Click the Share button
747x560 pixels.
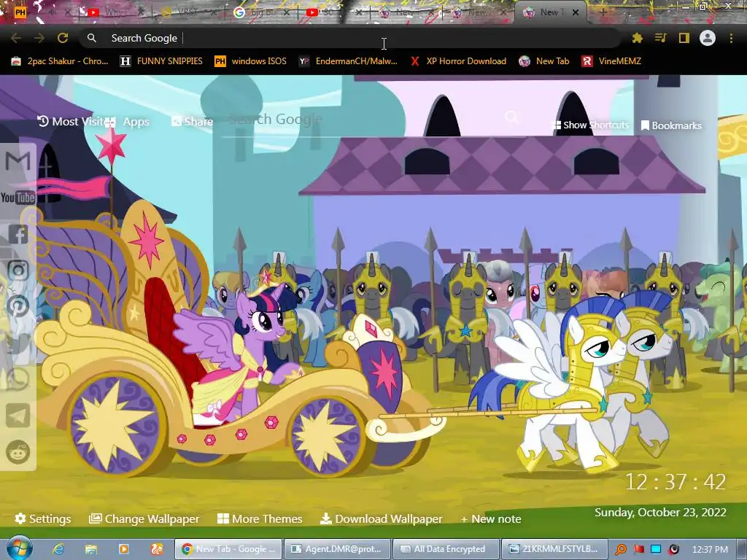193,122
